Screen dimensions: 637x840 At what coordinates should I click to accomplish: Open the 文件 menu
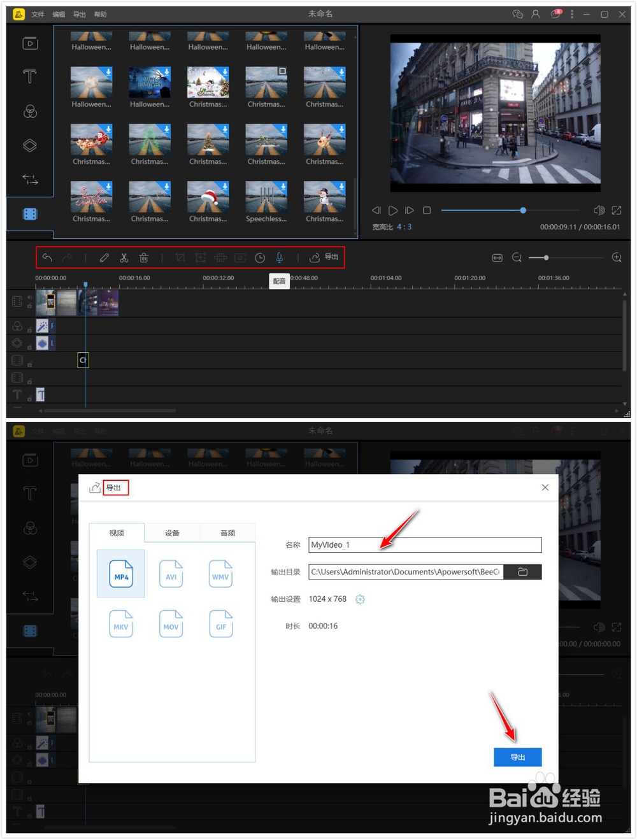click(38, 14)
